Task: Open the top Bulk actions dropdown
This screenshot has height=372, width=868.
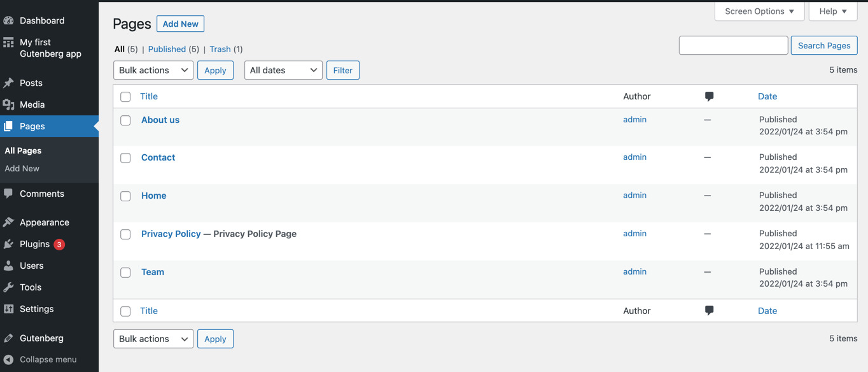Action: (153, 70)
